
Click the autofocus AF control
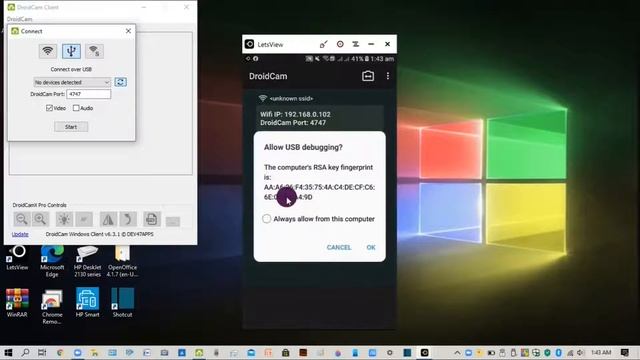click(x=84, y=220)
